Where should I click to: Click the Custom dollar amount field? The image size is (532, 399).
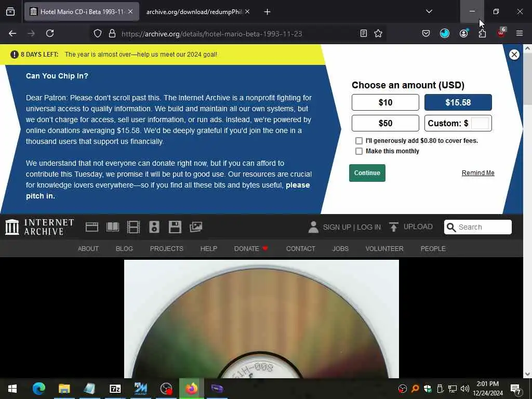point(480,123)
